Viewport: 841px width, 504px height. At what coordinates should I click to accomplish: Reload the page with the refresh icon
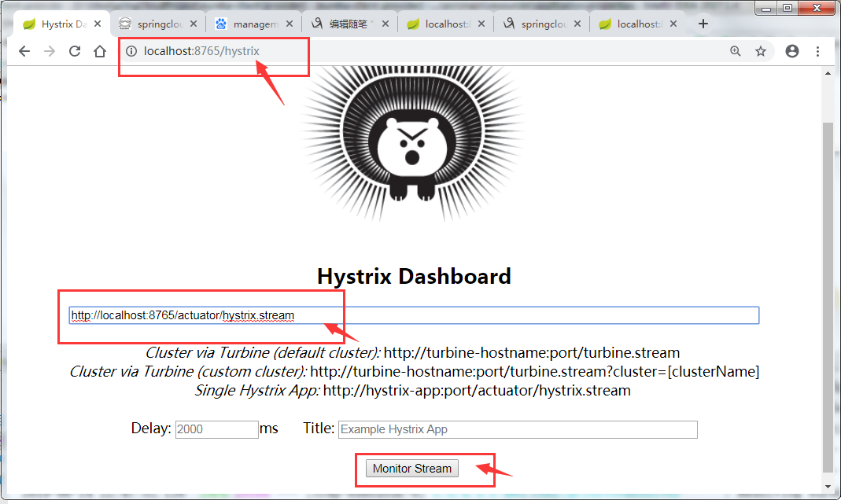tap(75, 51)
